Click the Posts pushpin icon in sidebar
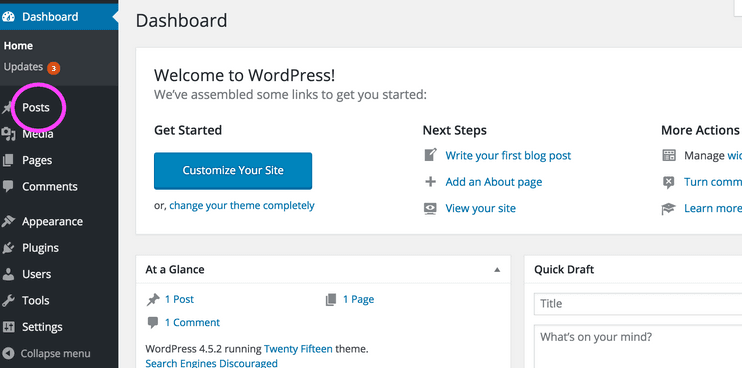This screenshot has height=368, width=742. pyautogui.click(x=7, y=108)
